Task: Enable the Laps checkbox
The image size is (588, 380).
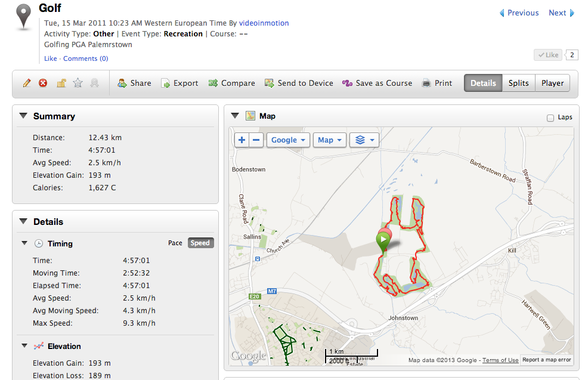Action: (x=550, y=118)
